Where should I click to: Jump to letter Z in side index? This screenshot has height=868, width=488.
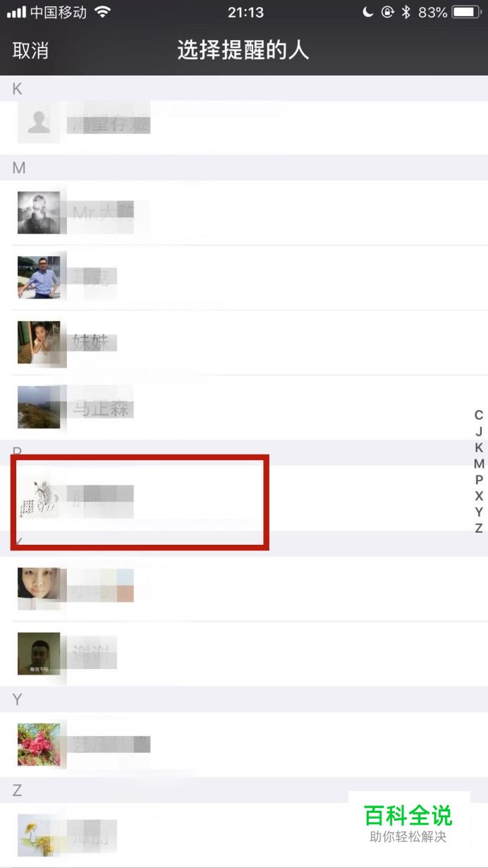(x=479, y=528)
